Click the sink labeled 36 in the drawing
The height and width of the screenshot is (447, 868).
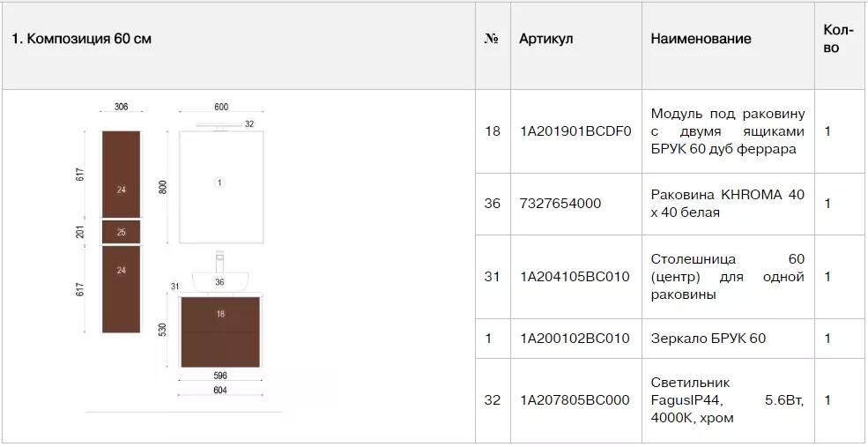(x=220, y=282)
